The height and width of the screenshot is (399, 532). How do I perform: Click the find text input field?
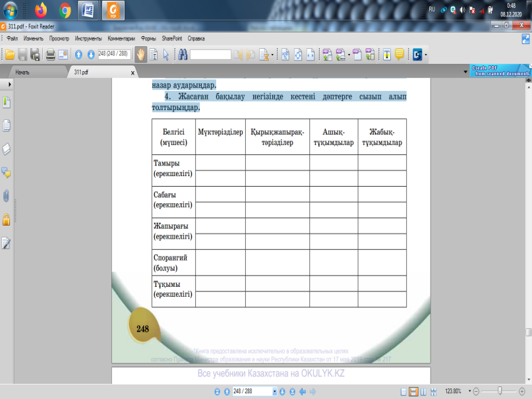click(x=211, y=55)
